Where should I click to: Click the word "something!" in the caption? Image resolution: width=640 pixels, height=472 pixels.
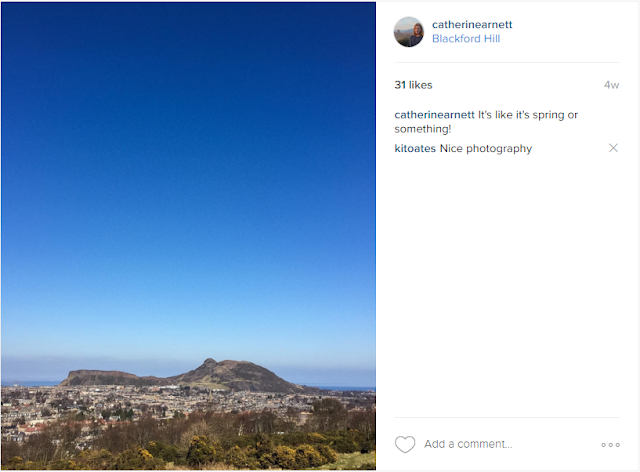pyautogui.click(x=422, y=129)
